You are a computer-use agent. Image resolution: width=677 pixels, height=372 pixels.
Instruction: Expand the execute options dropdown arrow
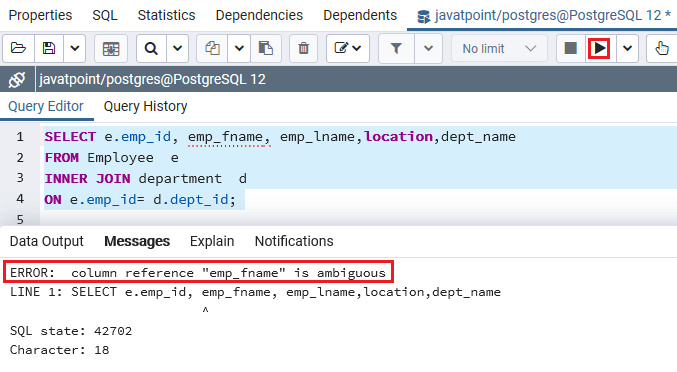click(x=627, y=49)
